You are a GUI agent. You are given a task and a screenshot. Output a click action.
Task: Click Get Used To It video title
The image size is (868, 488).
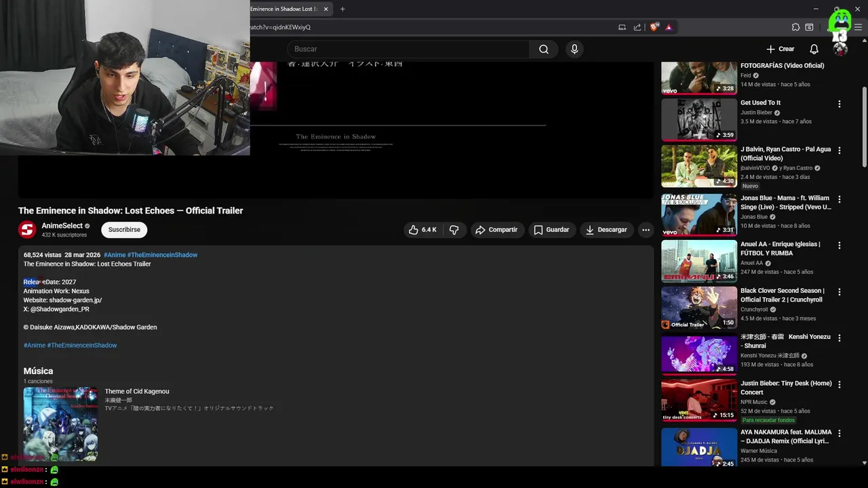click(x=760, y=103)
